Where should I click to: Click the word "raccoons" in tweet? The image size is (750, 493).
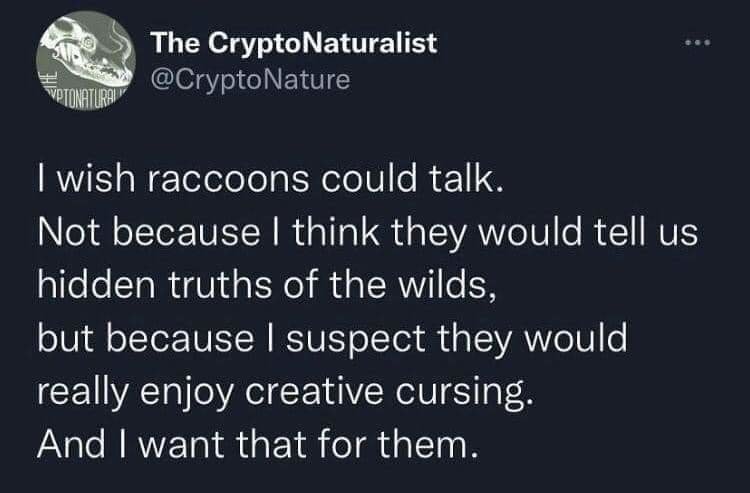tap(228, 180)
